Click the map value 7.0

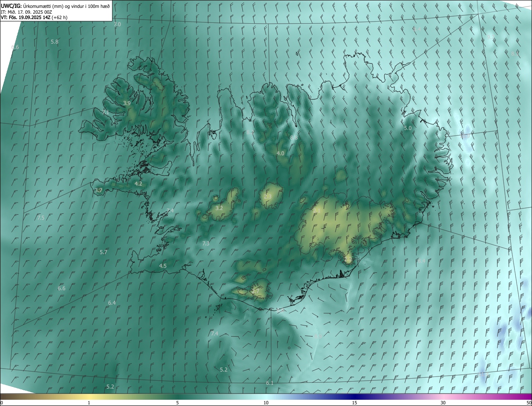[x=117, y=24]
